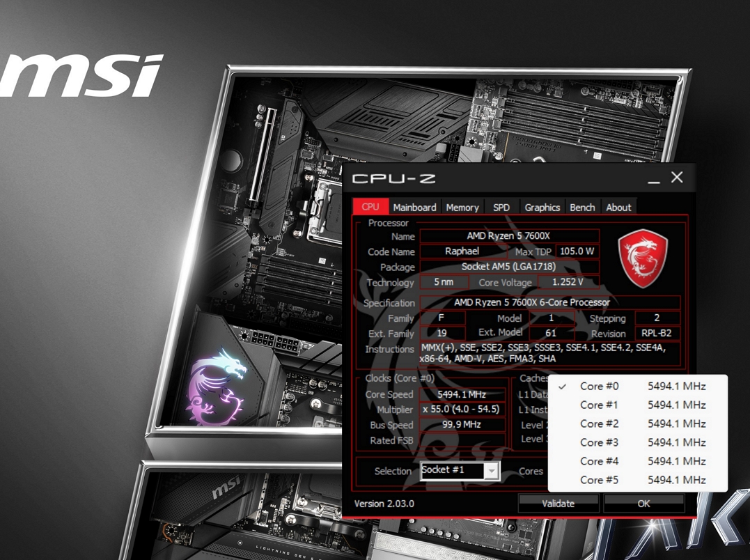View the About tab

pos(618,207)
